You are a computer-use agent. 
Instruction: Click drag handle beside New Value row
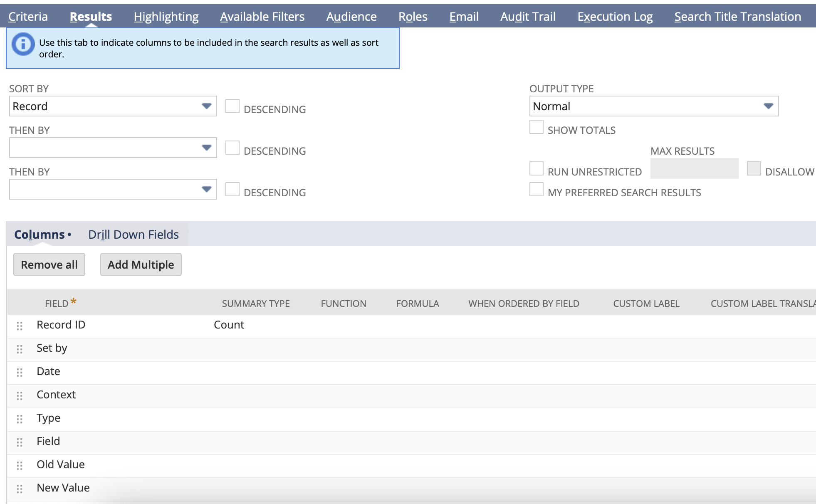tap(20, 489)
